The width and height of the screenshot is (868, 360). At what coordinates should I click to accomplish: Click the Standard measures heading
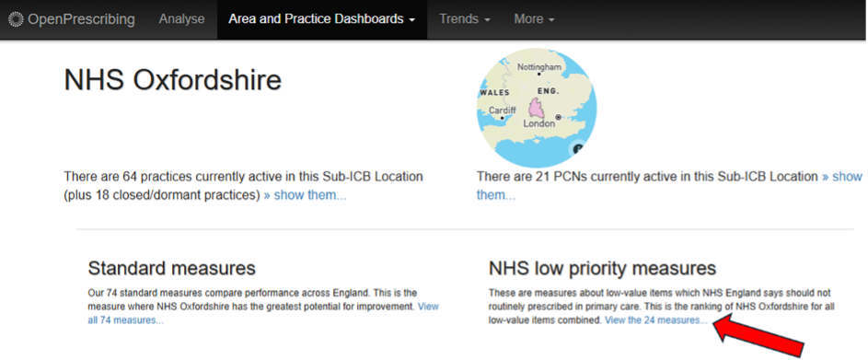(x=171, y=269)
